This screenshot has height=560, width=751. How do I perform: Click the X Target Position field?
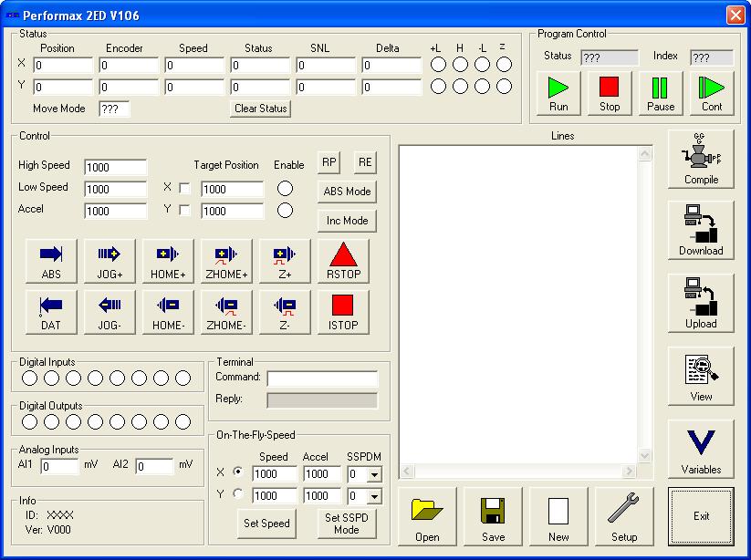pos(233,189)
